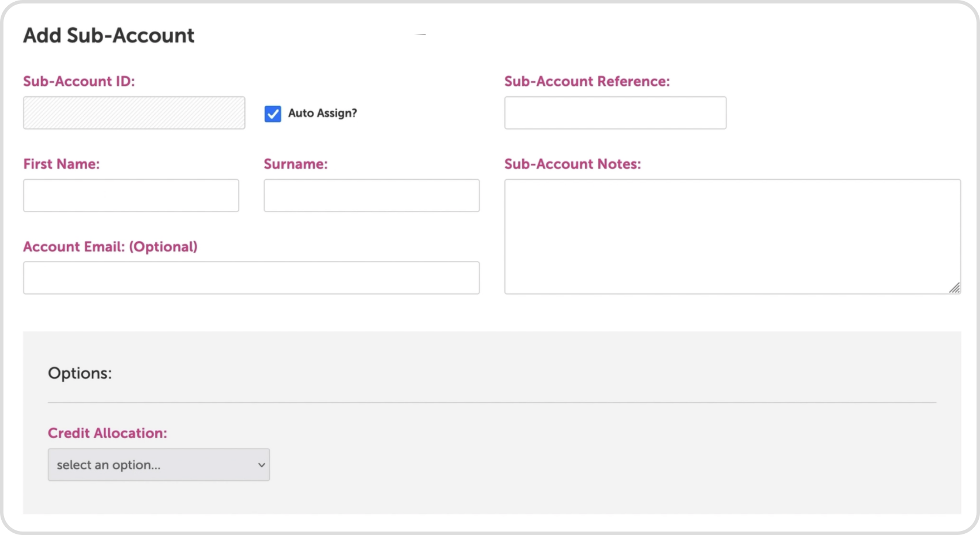
Task: Open the Credit Allocation dropdown
Action: tap(159, 465)
